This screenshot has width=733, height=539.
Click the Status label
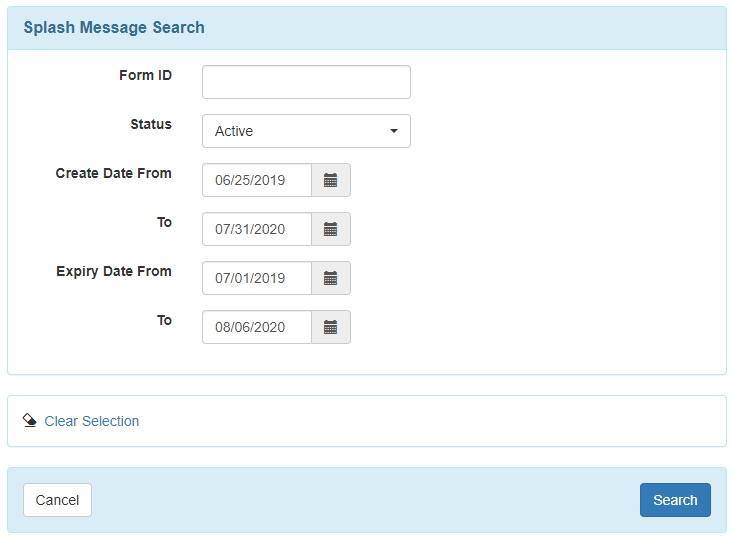[x=151, y=124]
